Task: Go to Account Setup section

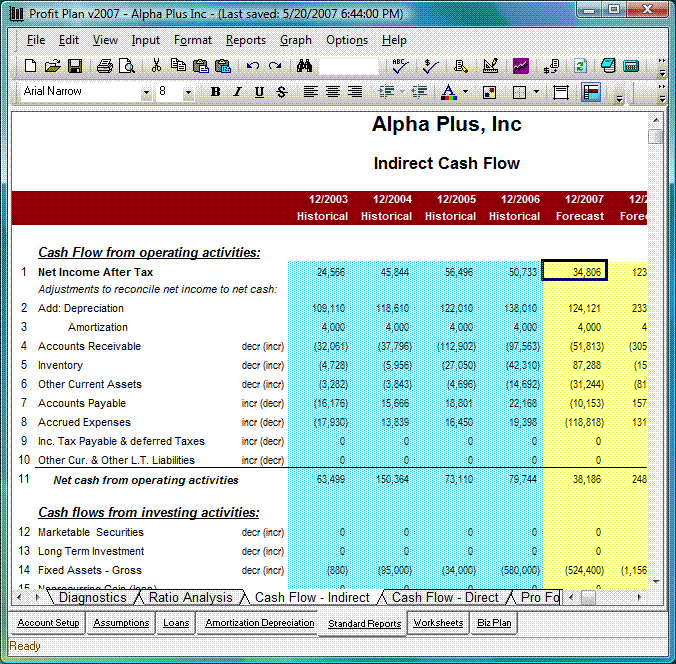Action: click(x=48, y=623)
